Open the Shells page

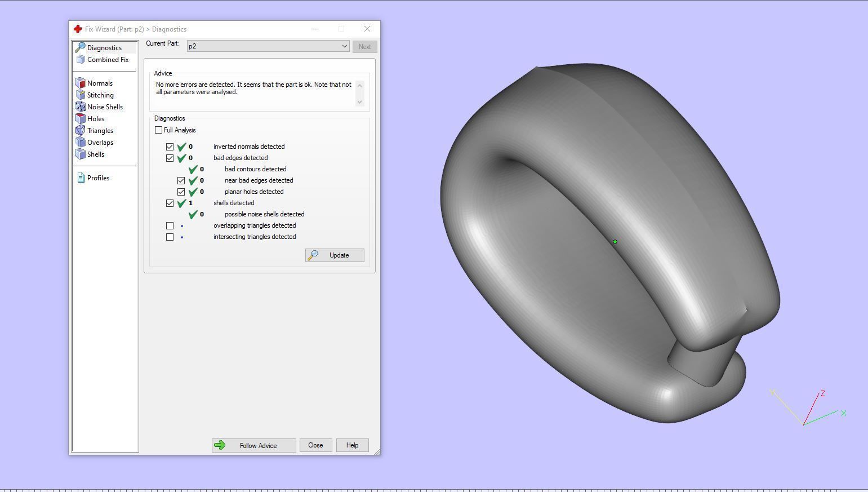pyautogui.click(x=95, y=154)
